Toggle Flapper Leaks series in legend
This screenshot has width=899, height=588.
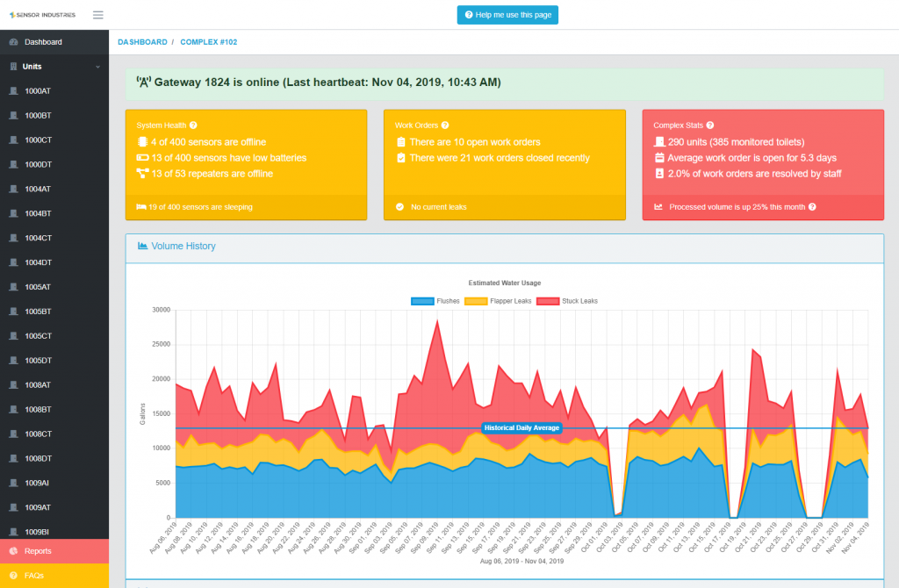pyautogui.click(x=498, y=301)
